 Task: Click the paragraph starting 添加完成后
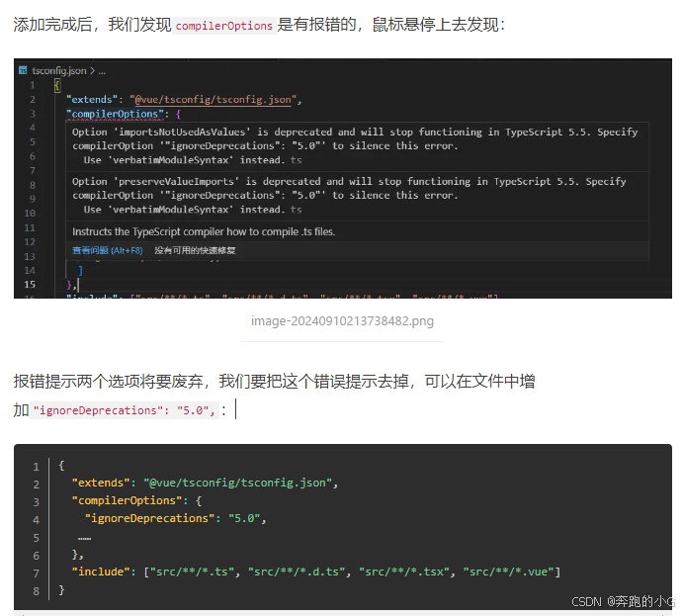coord(259,25)
